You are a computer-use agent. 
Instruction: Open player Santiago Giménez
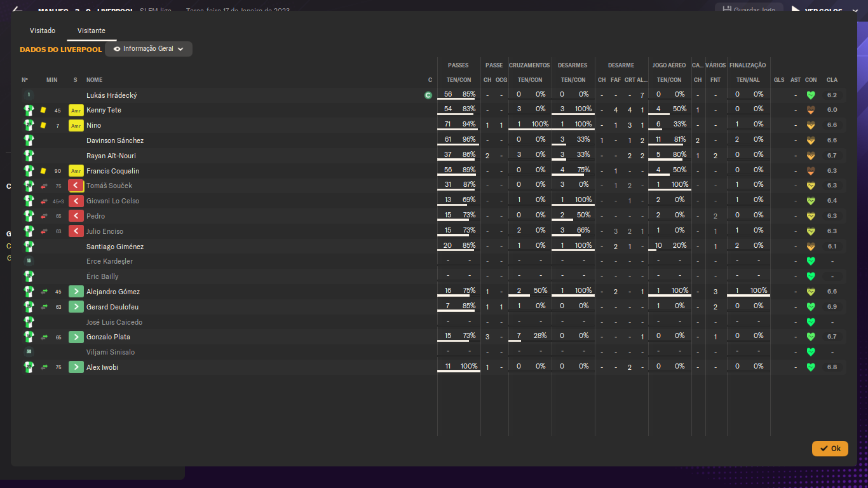click(115, 247)
